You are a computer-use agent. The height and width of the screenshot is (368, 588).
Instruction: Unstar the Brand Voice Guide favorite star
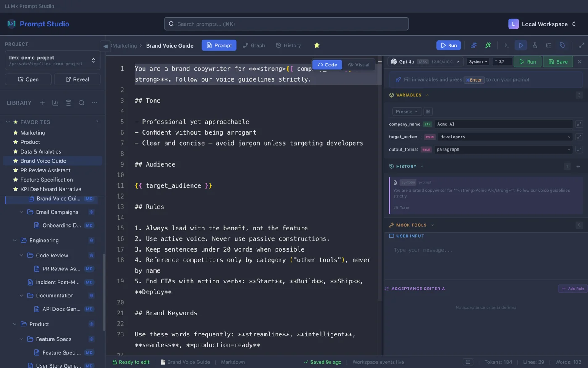317,45
